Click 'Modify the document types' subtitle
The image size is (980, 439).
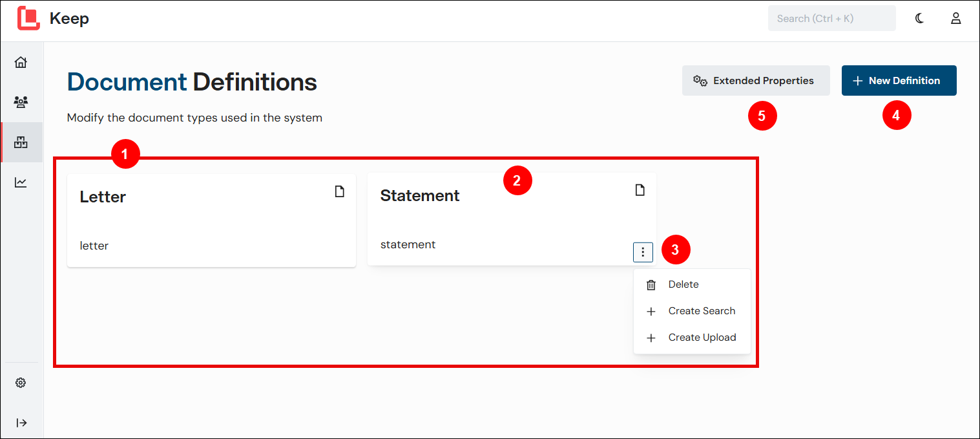coord(194,118)
